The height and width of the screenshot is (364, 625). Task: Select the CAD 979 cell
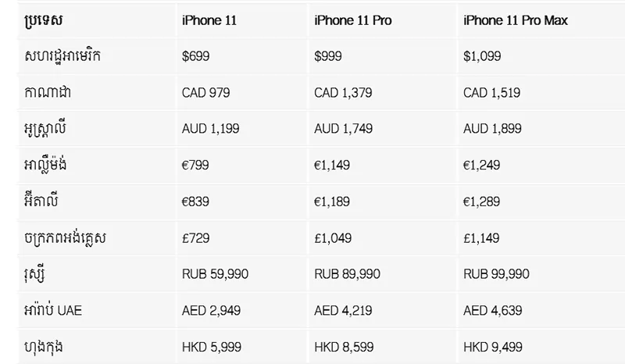206,93
